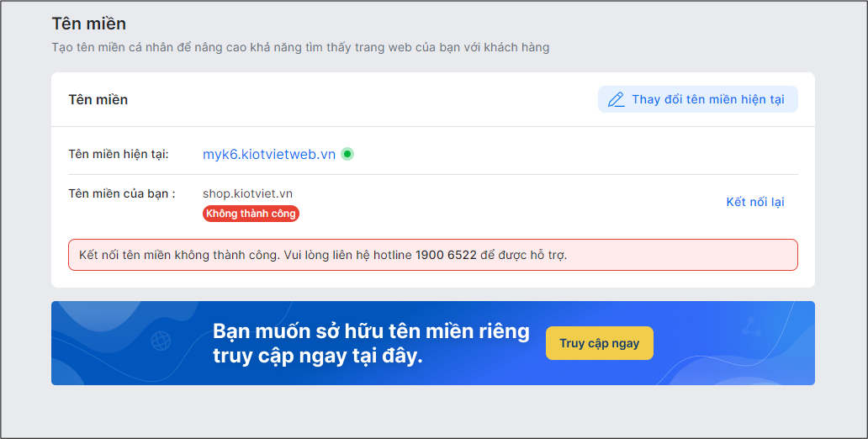Open the myk6.kiotvietweb.vn domain link

pyautogui.click(x=269, y=155)
